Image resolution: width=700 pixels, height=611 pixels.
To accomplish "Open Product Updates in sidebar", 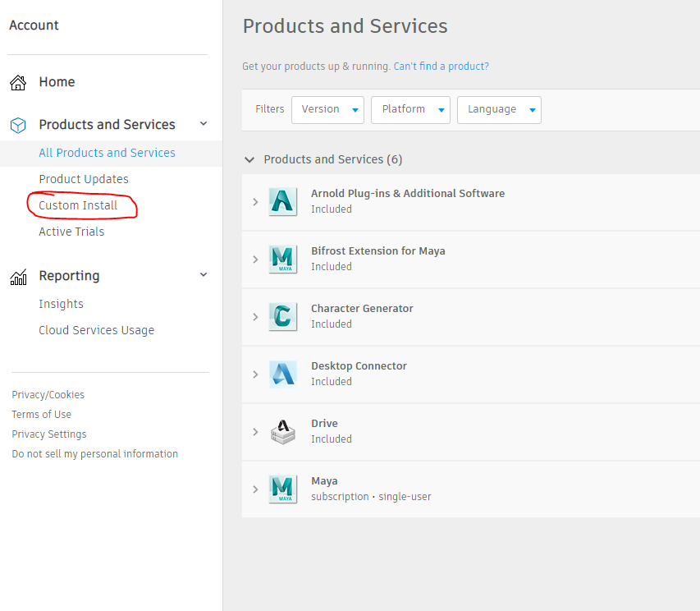I will click(84, 179).
